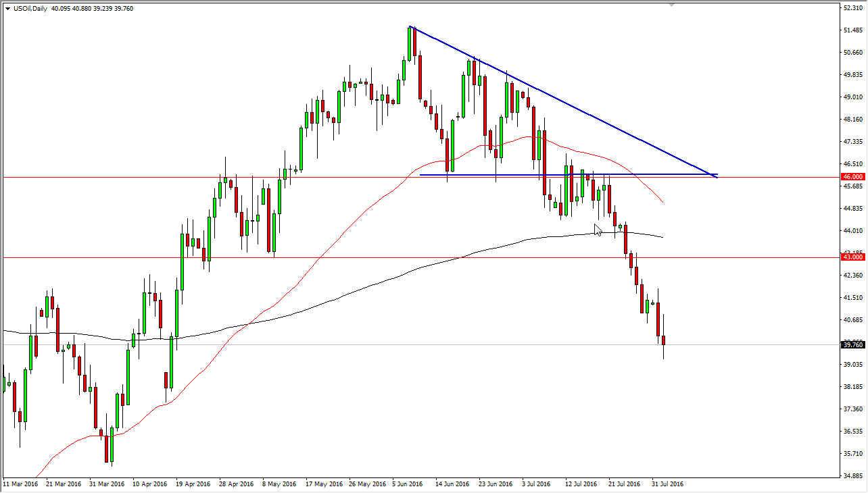Screen dimensions: 868x493
Task: Click the 46.510 price axis label
Action: pyautogui.click(x=853, y=164)
